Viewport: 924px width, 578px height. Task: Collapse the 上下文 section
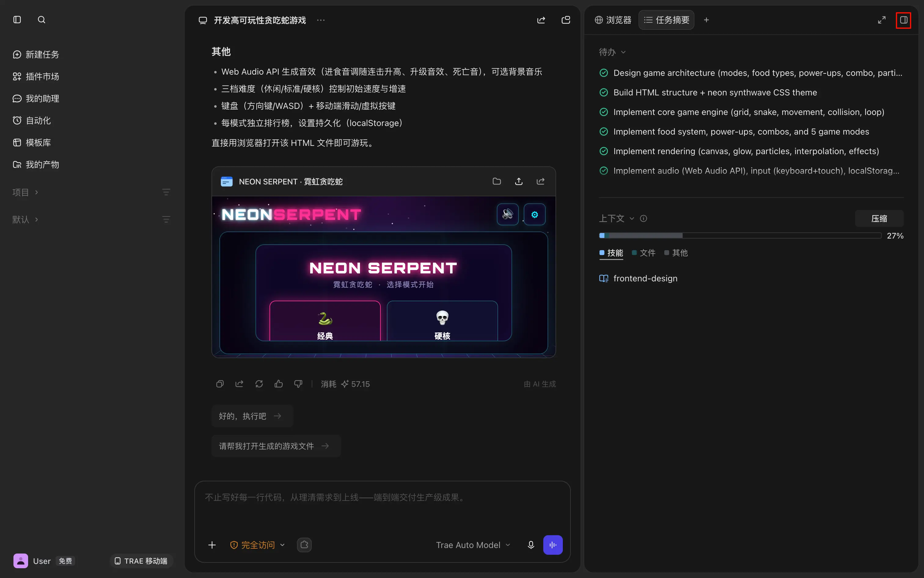(616, 218)
